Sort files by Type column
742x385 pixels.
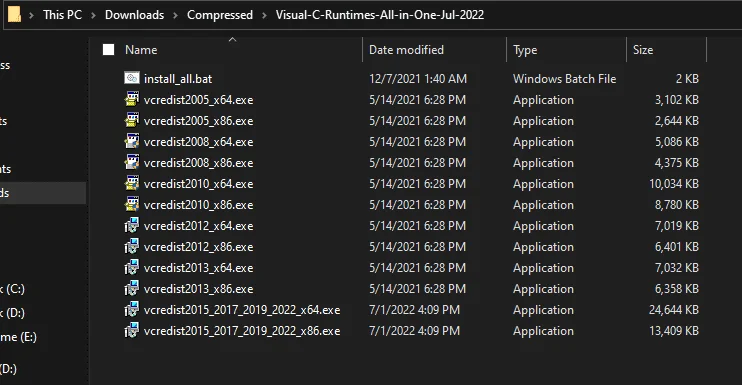click(525, 50)
